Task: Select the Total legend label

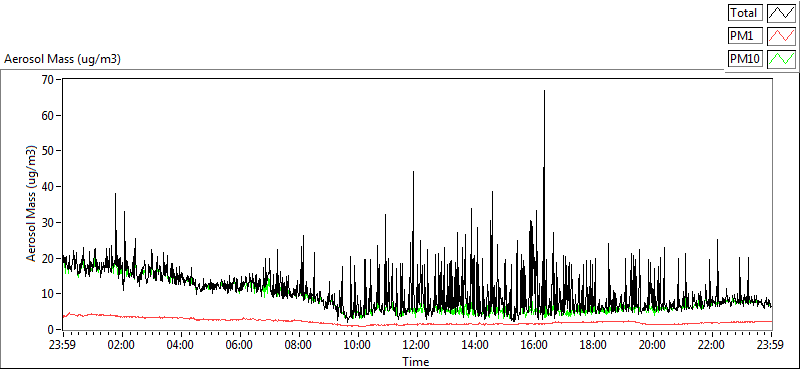Action: click(x=745, y=12)
